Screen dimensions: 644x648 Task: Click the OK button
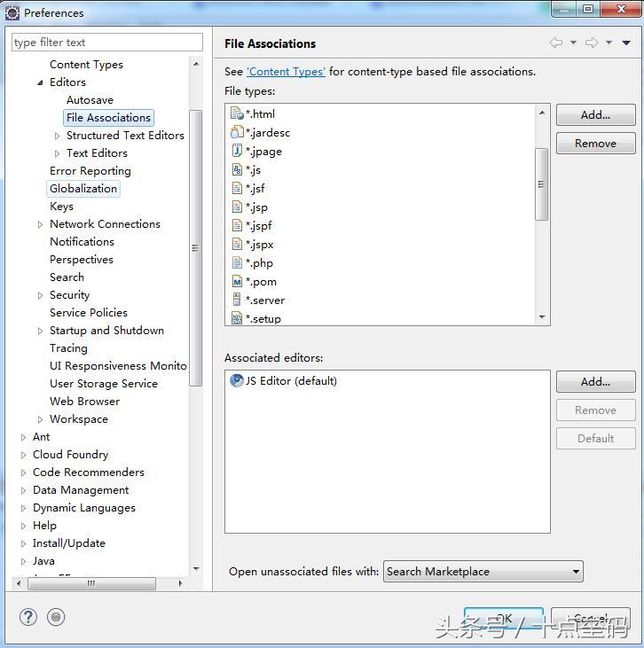(503, 619)
